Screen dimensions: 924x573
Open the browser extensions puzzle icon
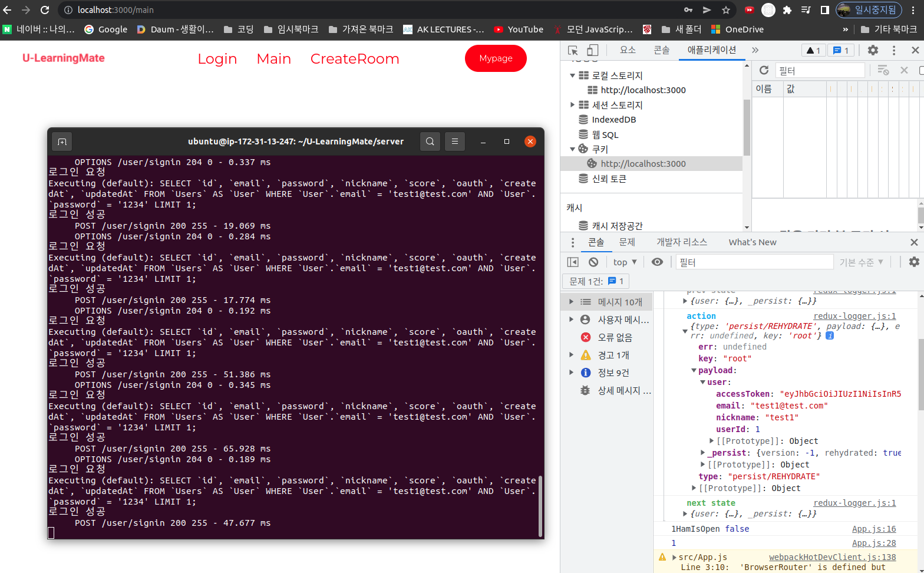(x=787, y=10)
